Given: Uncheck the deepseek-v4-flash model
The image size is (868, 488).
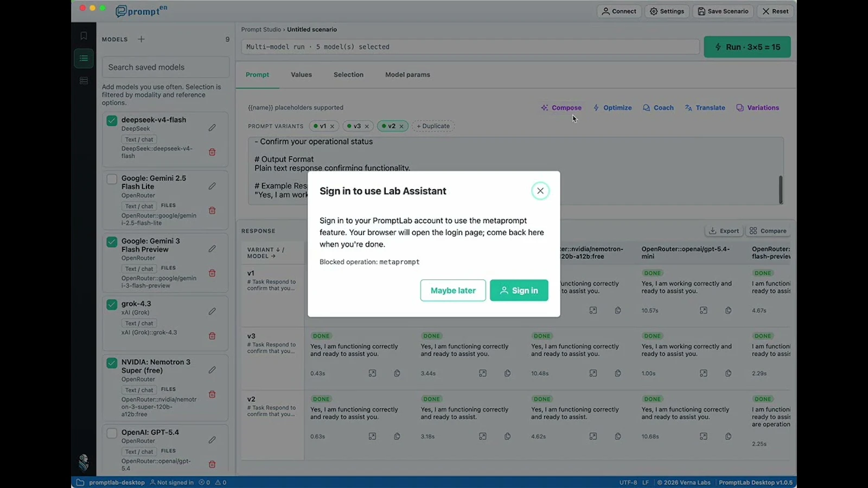Looking at the screenshot, I should point(112,120).
